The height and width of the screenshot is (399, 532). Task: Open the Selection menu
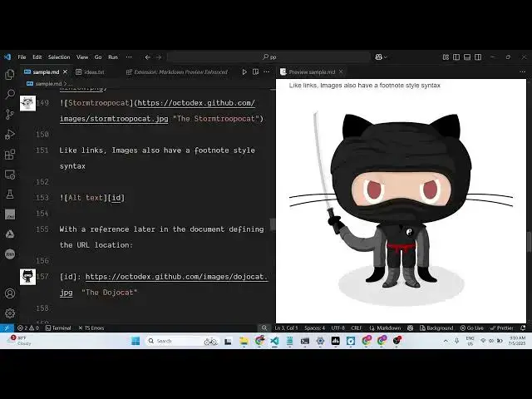click(59, 57)
